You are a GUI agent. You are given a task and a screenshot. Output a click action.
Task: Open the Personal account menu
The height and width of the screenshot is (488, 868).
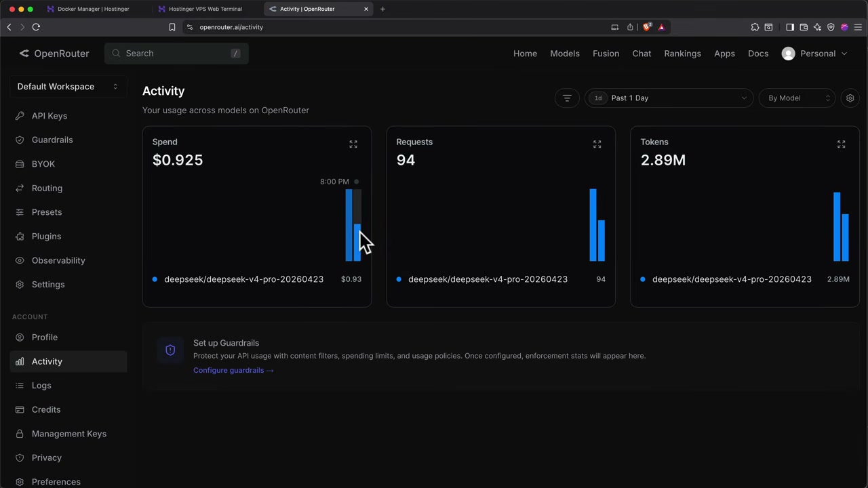coord(814,54)
